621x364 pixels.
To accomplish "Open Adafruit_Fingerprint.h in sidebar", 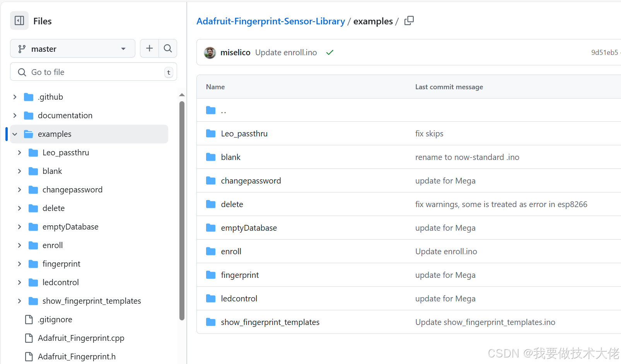I will [77, 357].
